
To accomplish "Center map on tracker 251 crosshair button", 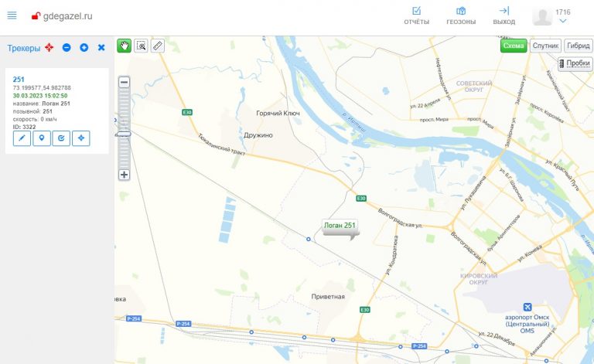I will pyautogui.click(x=81, y=138).
